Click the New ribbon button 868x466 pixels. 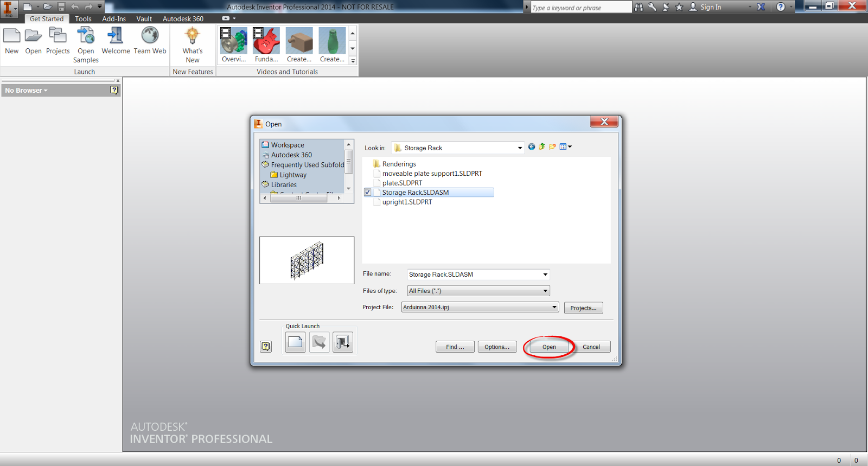[11, 41]
